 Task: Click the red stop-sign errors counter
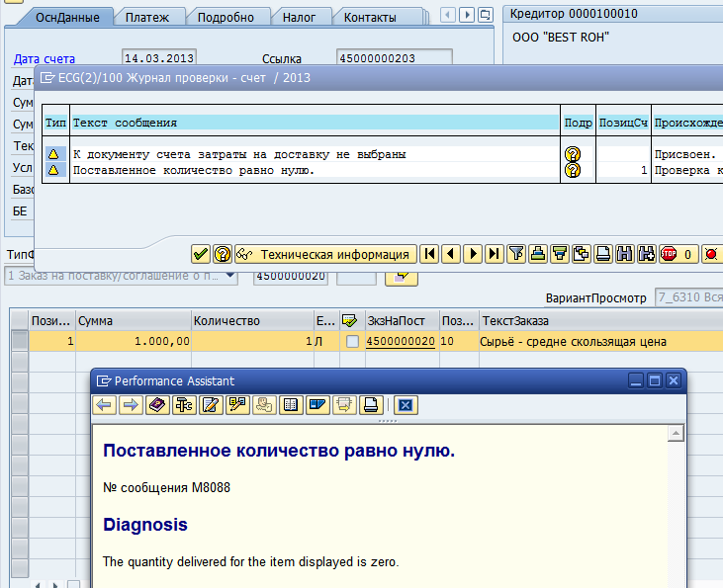point(677,254)
